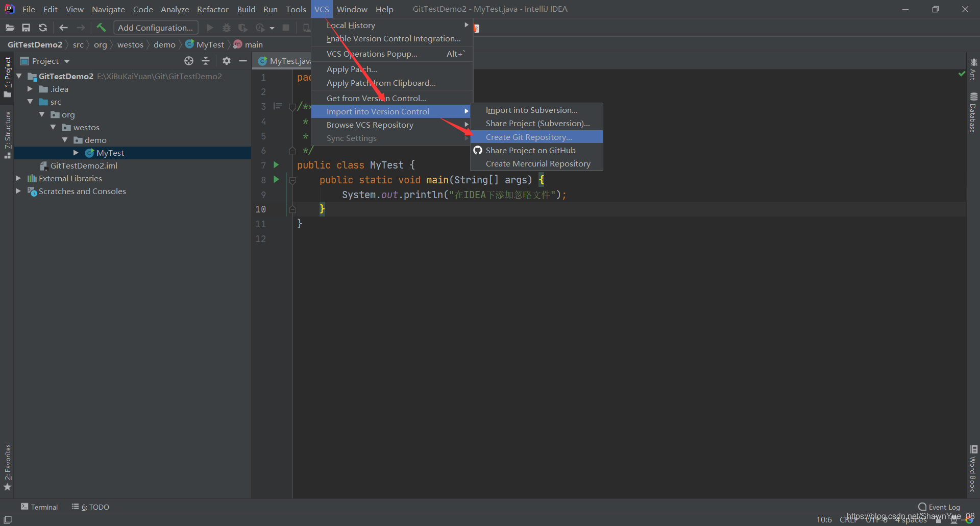The image size is (980, 526).
Task: Open the Database tool window
Action: coord(973,113)
